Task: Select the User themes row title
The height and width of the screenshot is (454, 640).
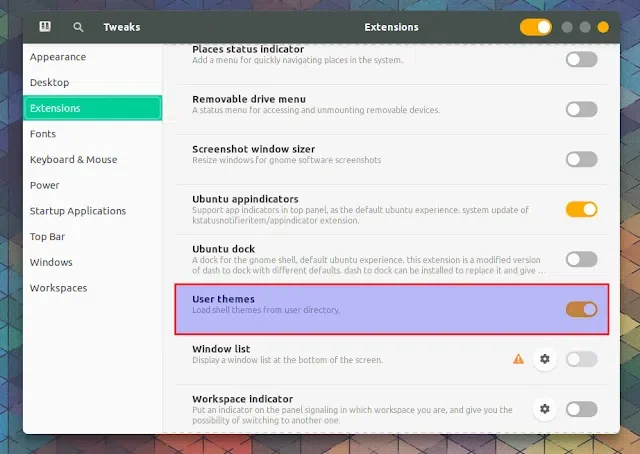Action: pos(223,299)
